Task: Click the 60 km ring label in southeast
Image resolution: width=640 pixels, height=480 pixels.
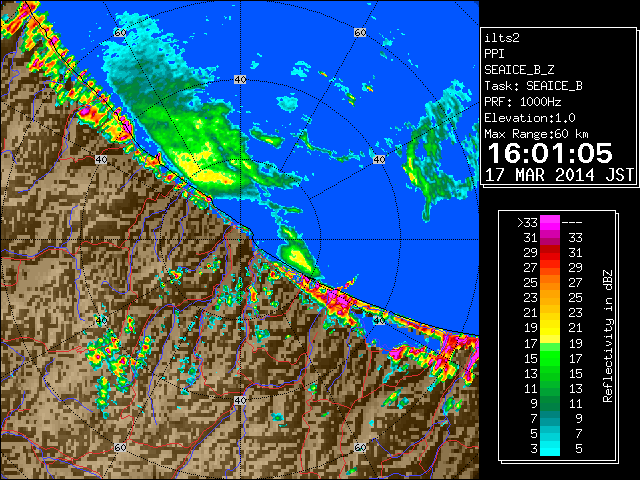Action: pos(360,448)
